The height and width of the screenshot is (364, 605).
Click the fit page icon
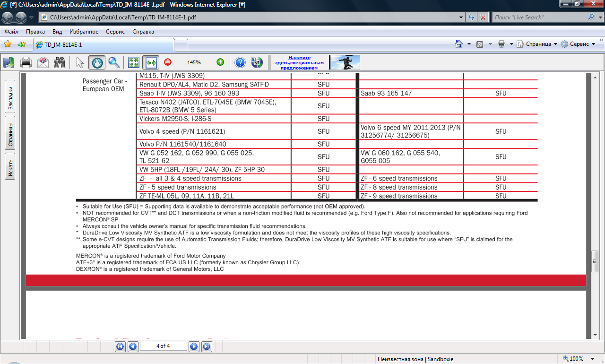point(134,62)
